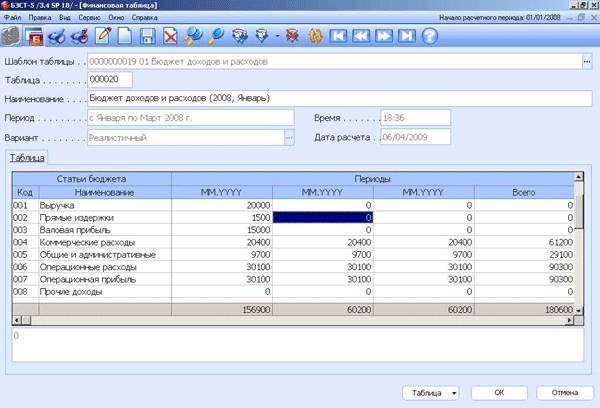Open the Правка menu
The height and width of the screenshot is (408, 600).
[x=40, y=18]
